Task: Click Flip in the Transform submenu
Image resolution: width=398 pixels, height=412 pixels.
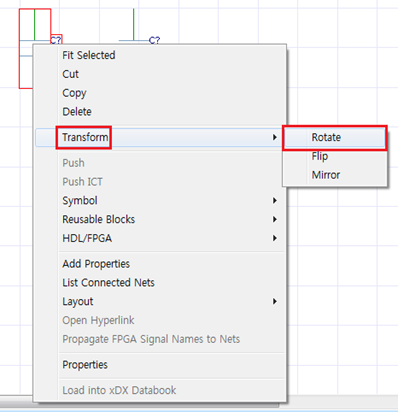Action: coord(335,156)
